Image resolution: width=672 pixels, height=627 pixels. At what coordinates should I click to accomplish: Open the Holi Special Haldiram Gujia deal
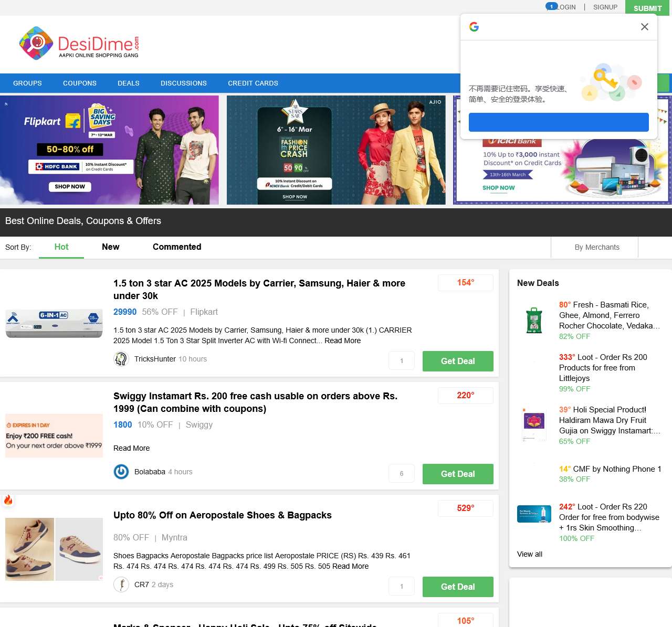tap(610, 420)
